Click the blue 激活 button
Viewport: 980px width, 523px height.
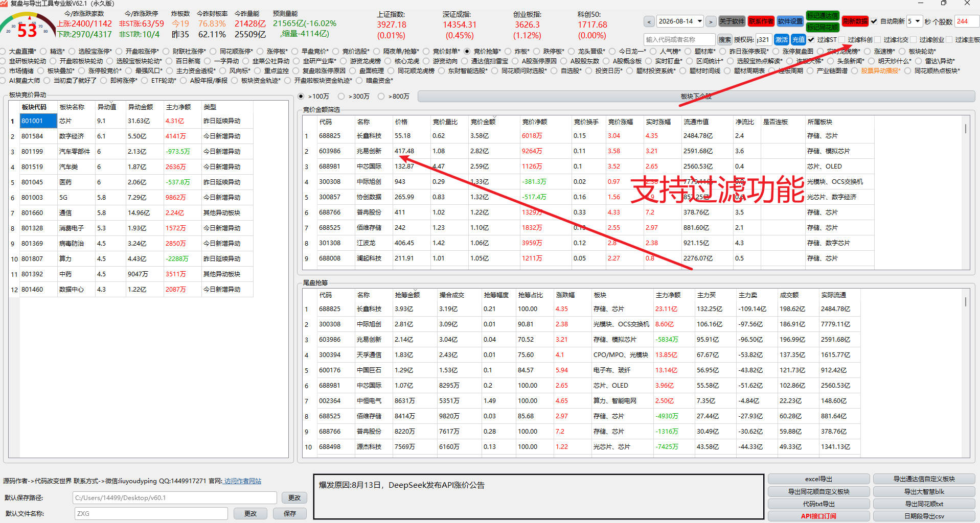point(781,39)
